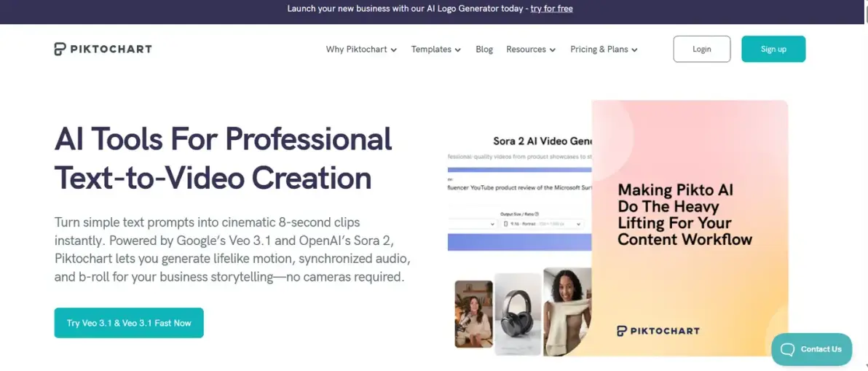868x371 pixels.
Task: Click the Piktochart logo in header
Action: pyautogui.click(x=103, y=49)
